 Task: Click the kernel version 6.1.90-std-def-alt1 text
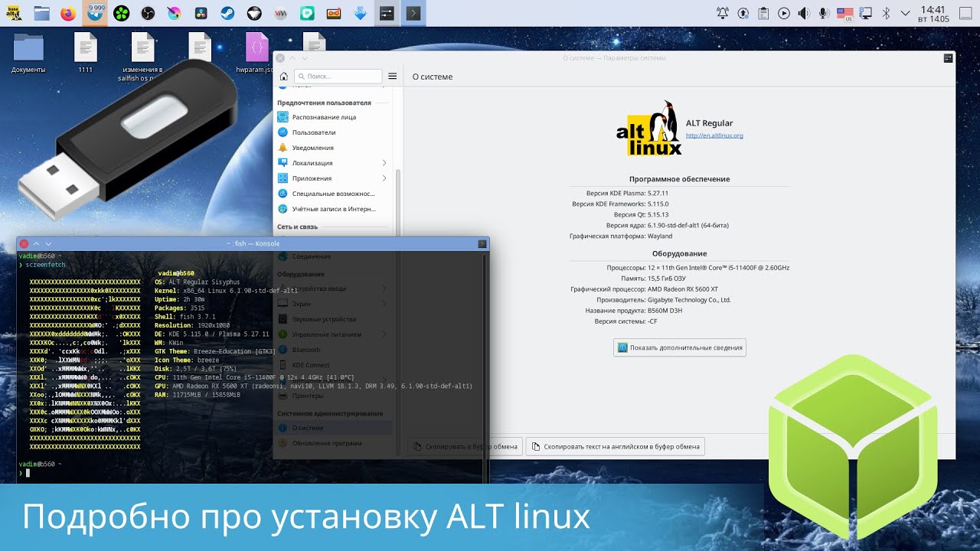pyautogui.click(x=688, y=226)
